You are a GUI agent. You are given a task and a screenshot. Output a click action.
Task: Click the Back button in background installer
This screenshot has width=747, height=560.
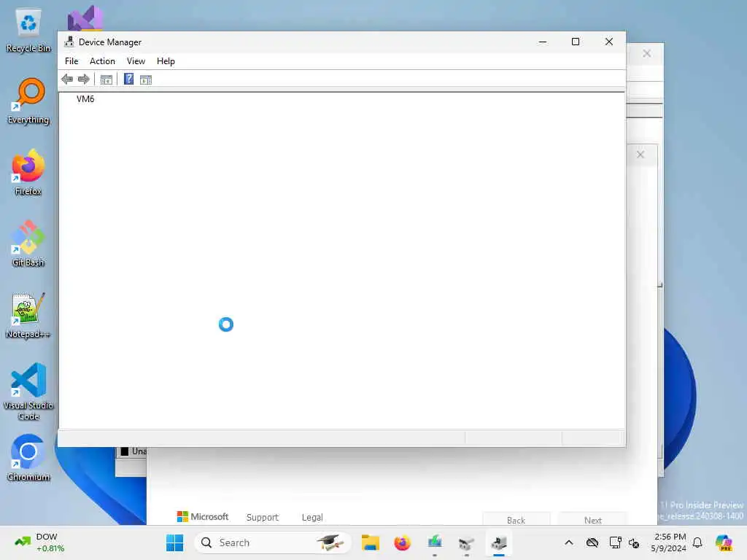(516, 520)
